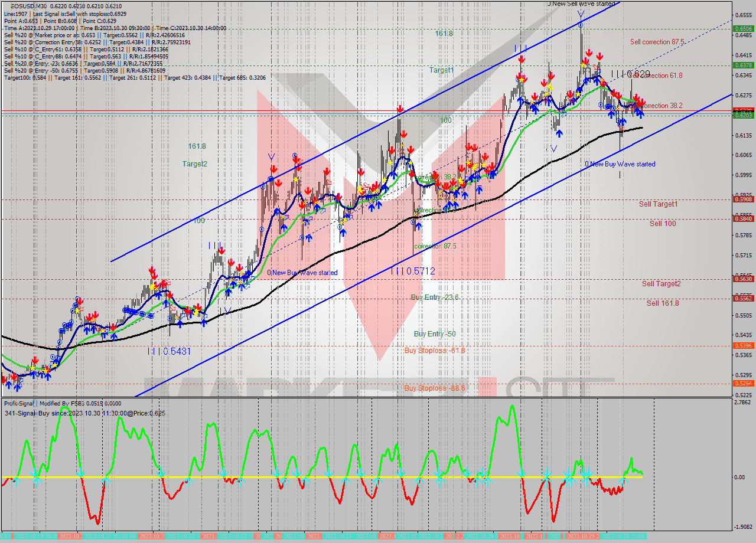Viewport: 756px width, 543px height.
Task: Click the 341-Signal Buy indicator text
Action: click(84, 413)
